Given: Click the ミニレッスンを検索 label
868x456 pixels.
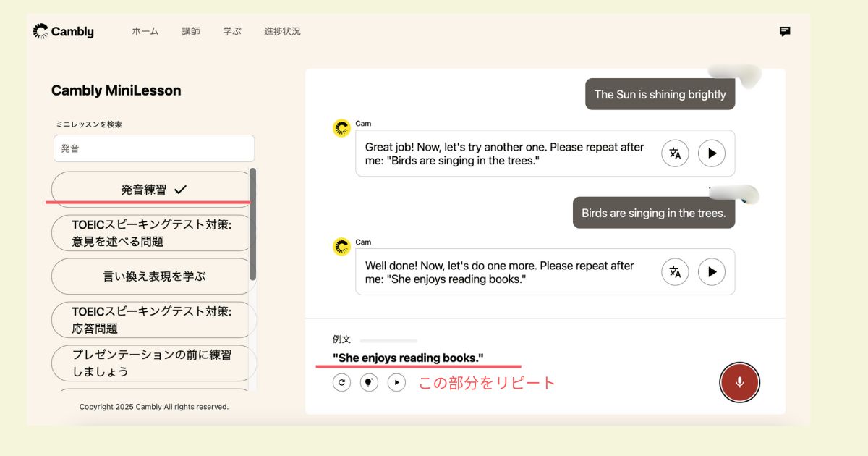Looking at the screenshot, I should pos(88,124).
